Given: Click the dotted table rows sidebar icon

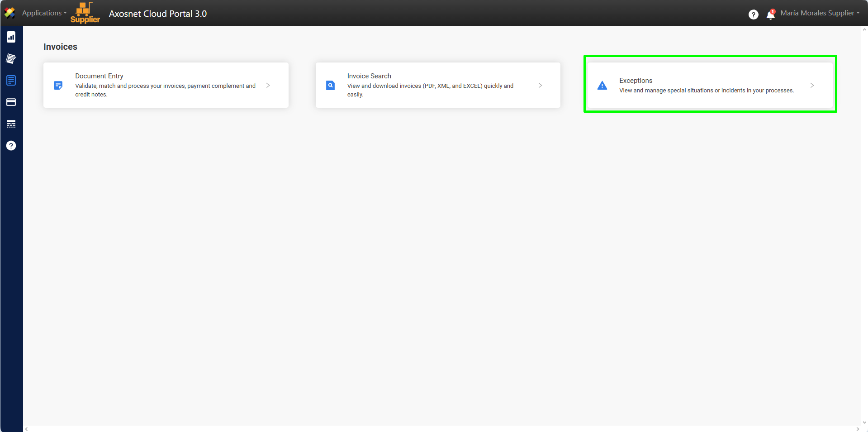Looking at the screenshot, I should pyautogui.click(x=11, y=124).
